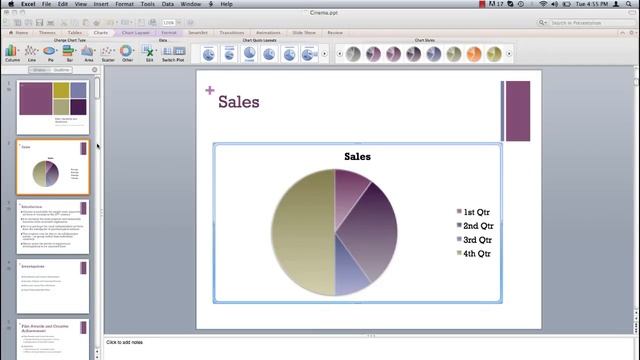Close the slide panel with round button
640x360 pixels.
pos(95,70)
